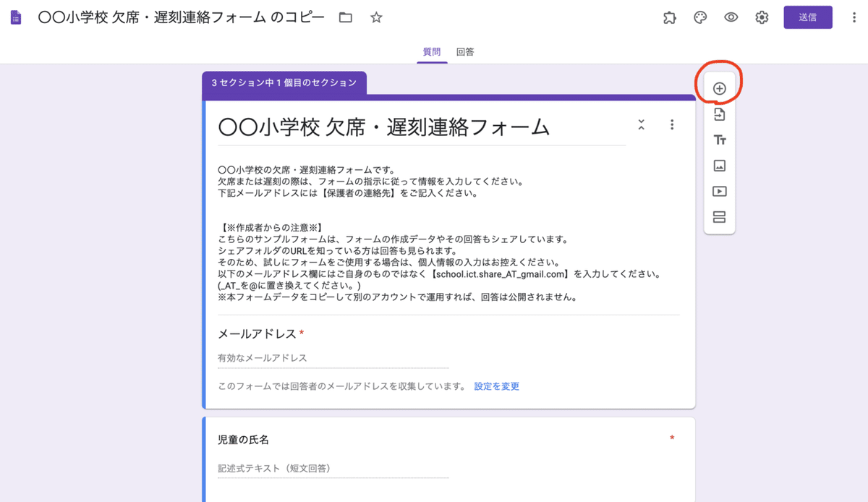This screenshot has width=868, height=502.
Task: Open the title card's three-dot menu
Action: coord(672,124)
